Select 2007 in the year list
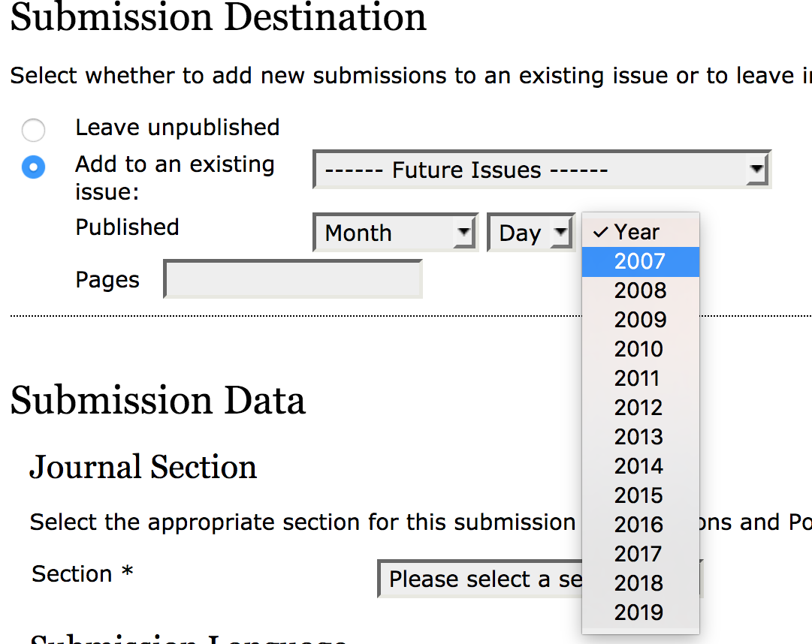Viewport: 812px width, 644px height. [640, 261]
